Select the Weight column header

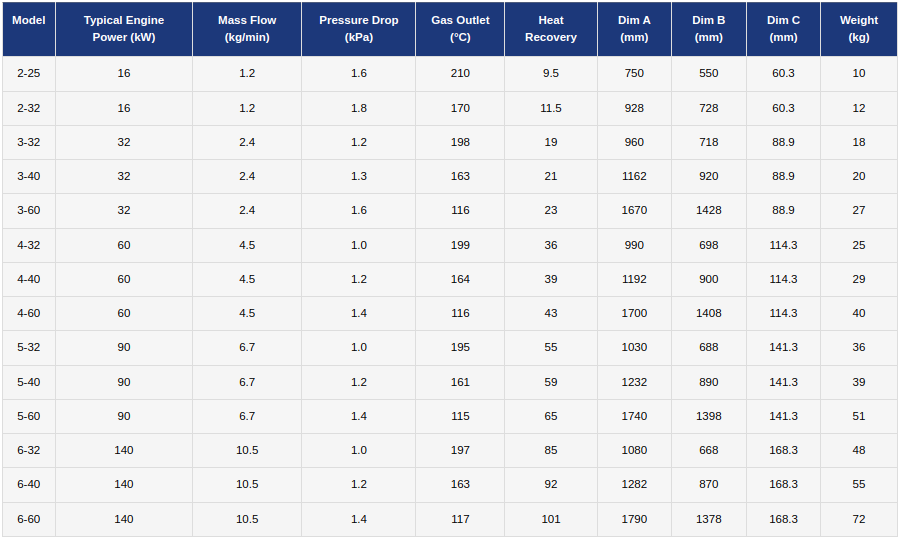point(859,29)
